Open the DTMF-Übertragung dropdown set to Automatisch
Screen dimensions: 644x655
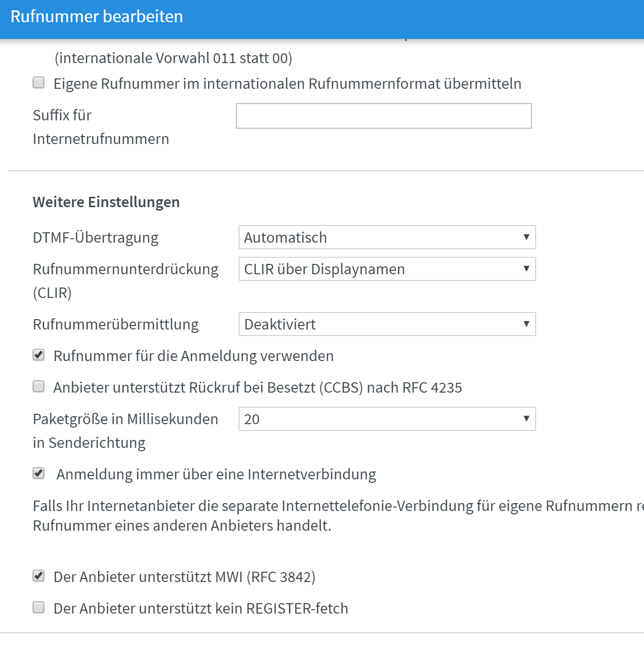[x=387, y=237]
